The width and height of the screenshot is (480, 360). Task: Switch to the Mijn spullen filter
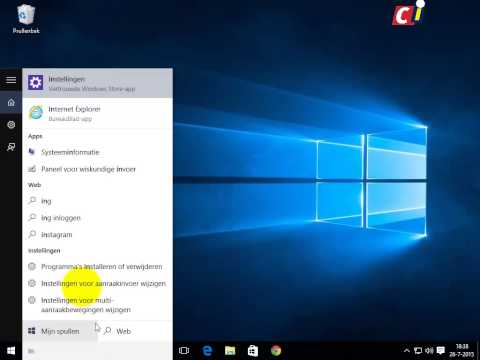point(60,331)
